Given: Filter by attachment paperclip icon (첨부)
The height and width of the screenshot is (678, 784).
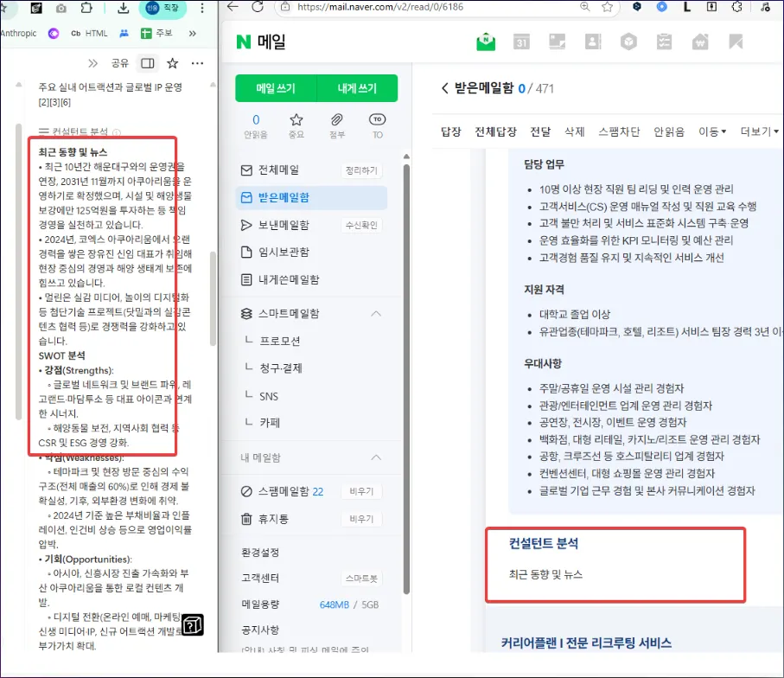Looking at the screenshot, I should 337,126.
